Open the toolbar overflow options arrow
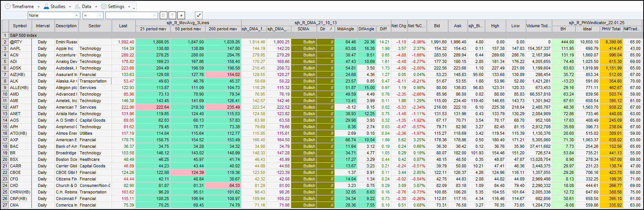This screenshot has width=644, height=210. (x=134, y=8)
